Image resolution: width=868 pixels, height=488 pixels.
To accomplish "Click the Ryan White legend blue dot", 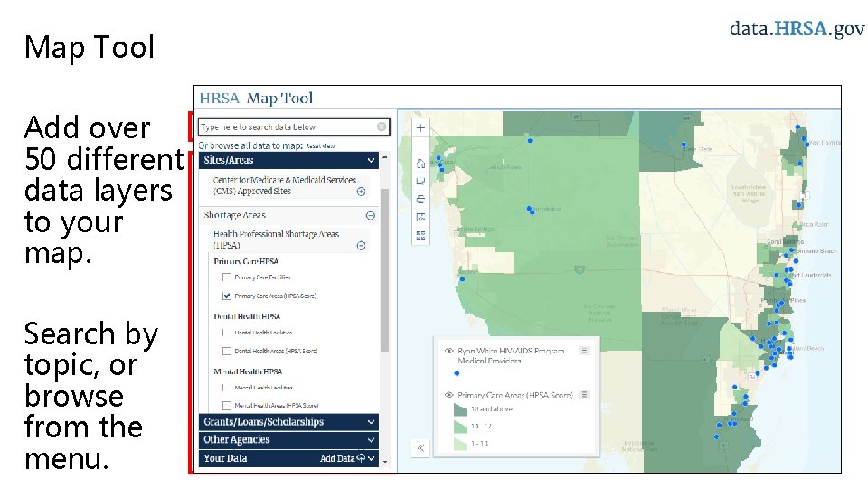I will [x=457, y=373].
